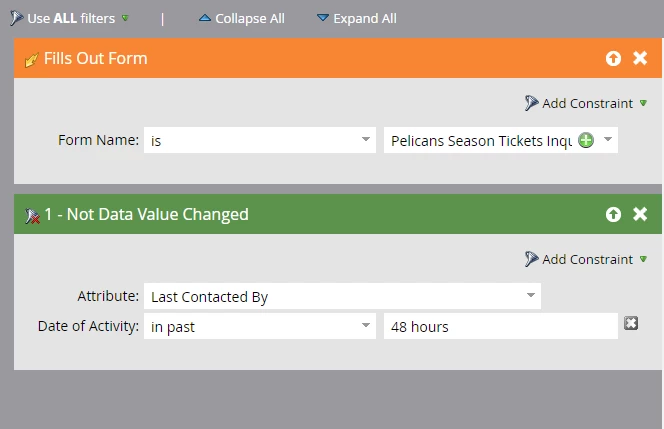The image size is (664, 429).
Task: Click the 48 hours input field
Action: (500, 327)
